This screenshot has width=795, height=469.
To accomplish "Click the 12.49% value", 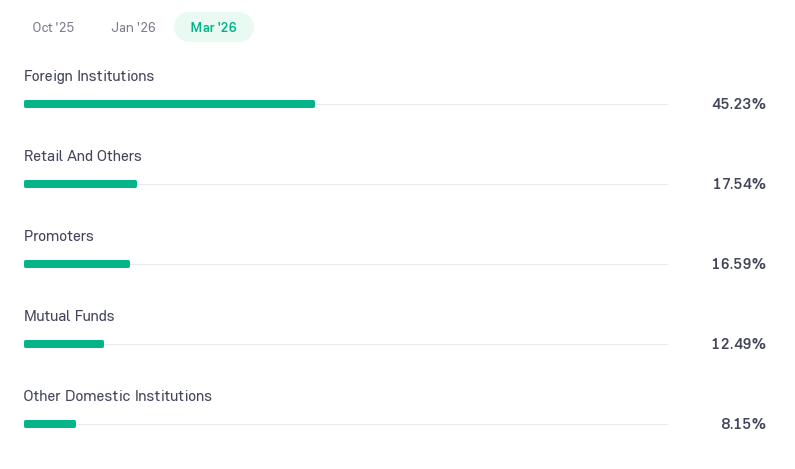I will pyautogui.click(x=739, y=344).
